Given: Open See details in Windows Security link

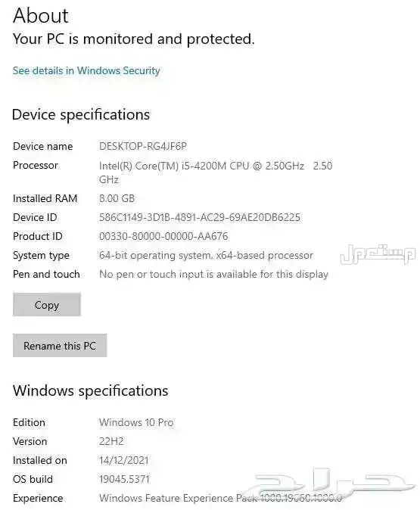Looking at the screenshot, I should [86, 71].
